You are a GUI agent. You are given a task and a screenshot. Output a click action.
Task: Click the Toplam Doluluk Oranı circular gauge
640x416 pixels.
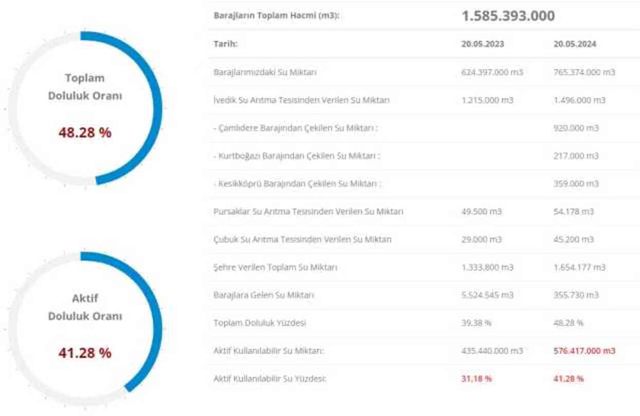click(x=85, y=108)
